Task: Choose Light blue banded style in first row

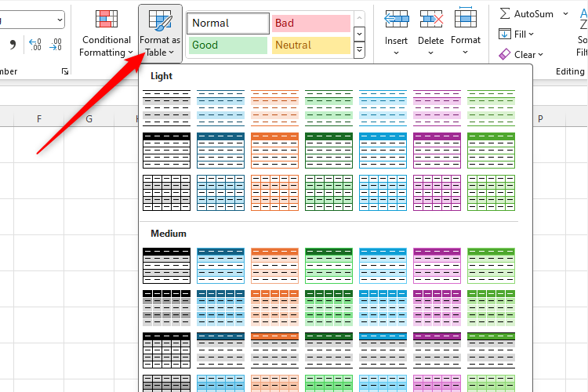Action: pyautogui.click(x=220, y=108)
